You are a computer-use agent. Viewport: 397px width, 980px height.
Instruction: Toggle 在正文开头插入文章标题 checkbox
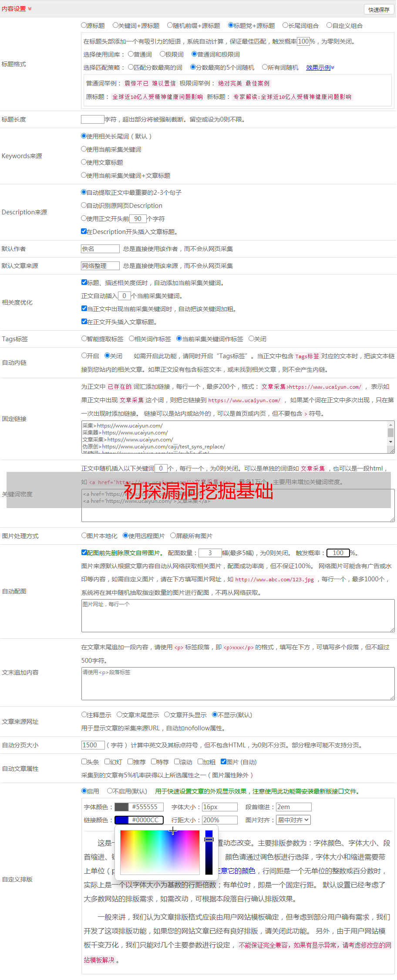[x=84, y=322]
